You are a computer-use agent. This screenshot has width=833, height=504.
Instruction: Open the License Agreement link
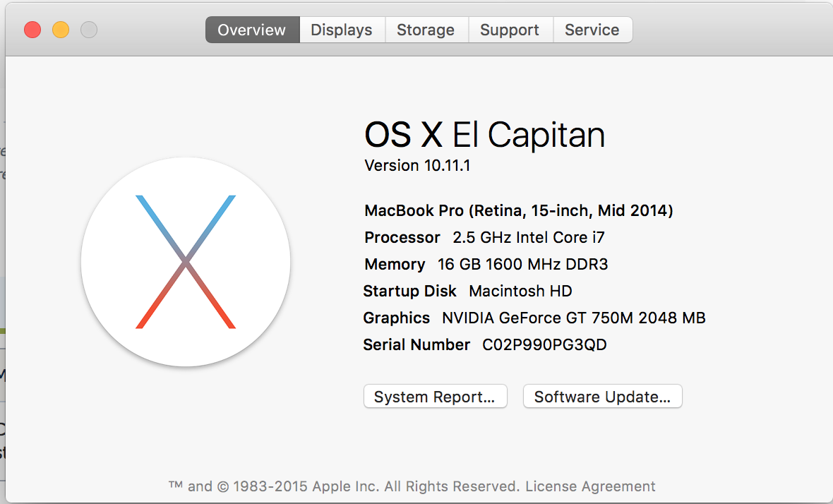pyautogui.click(x=590, y=486)
